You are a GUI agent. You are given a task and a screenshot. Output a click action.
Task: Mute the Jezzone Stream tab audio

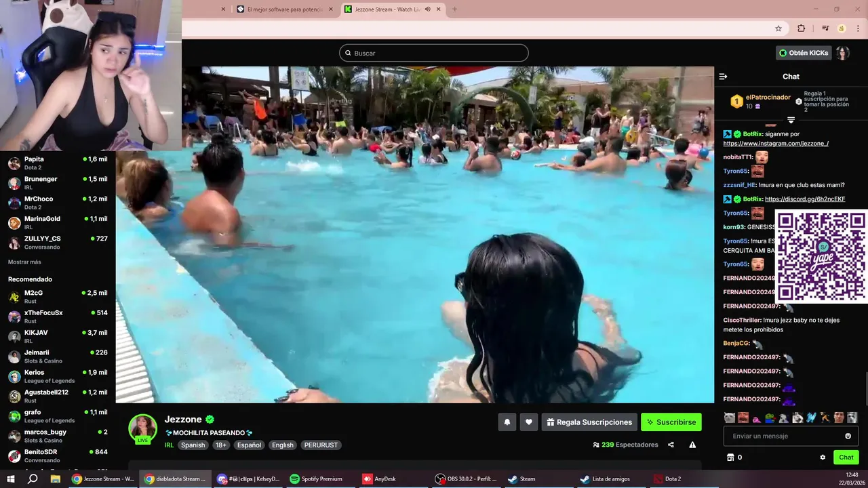tap(428, 9)
